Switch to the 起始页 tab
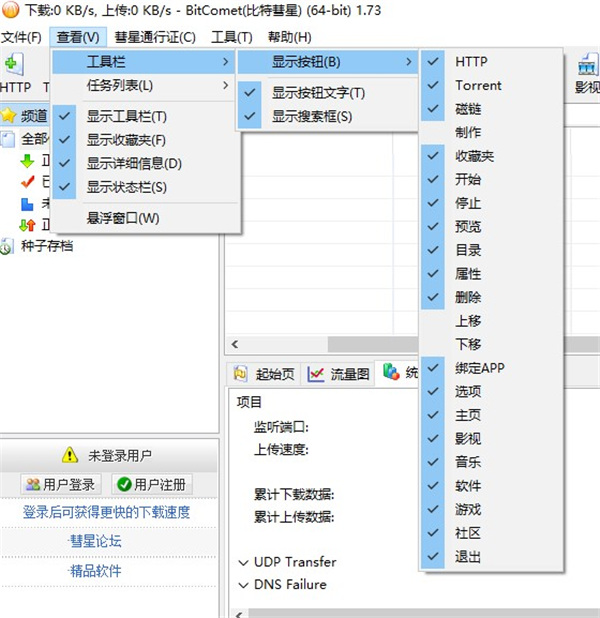 click(x=264, y=374)
